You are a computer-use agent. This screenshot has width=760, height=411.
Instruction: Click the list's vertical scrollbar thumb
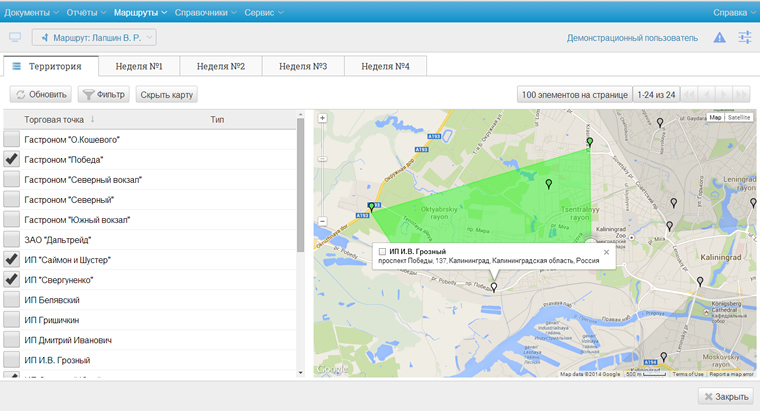click(x=301, y=184)
